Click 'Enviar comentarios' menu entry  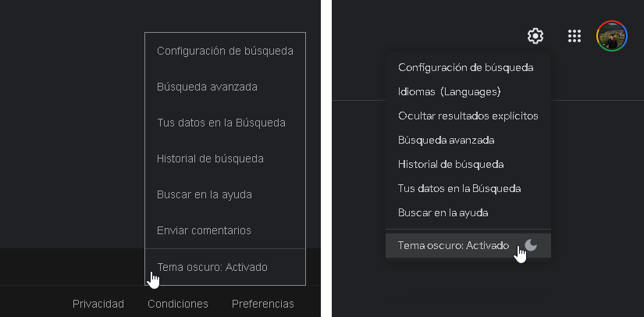click(225, 230)
